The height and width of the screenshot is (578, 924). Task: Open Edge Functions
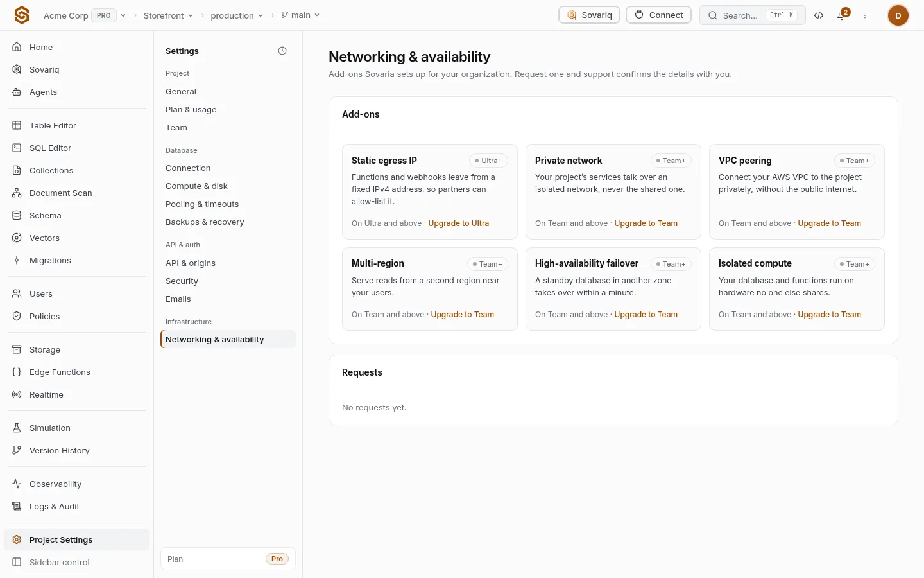click(x=77, y=372)
